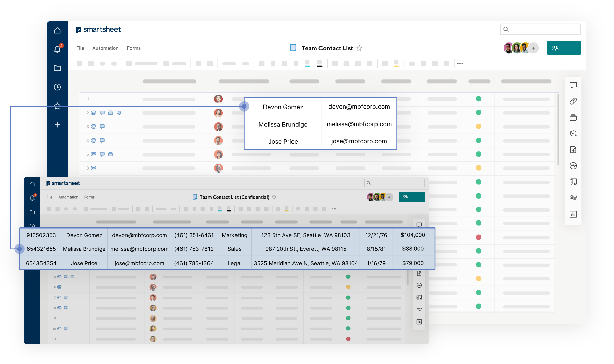Select the devon@mbfcorp.com cell in popup

[359, 107]
